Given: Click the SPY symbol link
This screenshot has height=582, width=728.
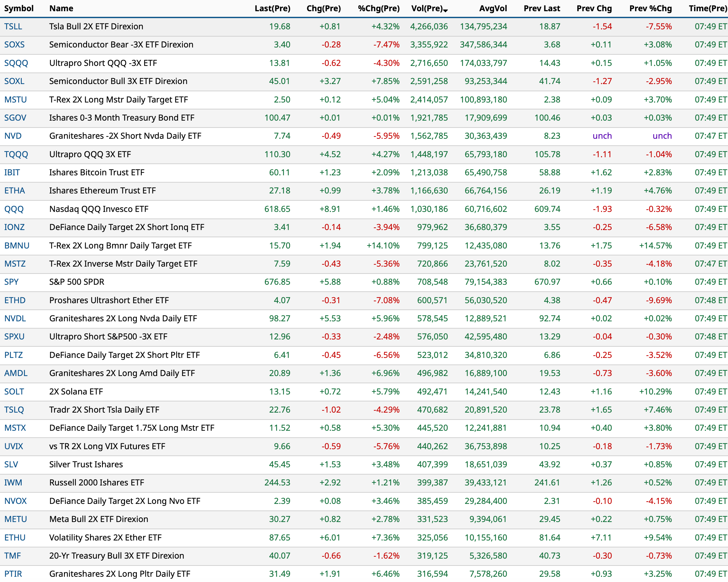Looking at the screenshot, I should [12, 282].
